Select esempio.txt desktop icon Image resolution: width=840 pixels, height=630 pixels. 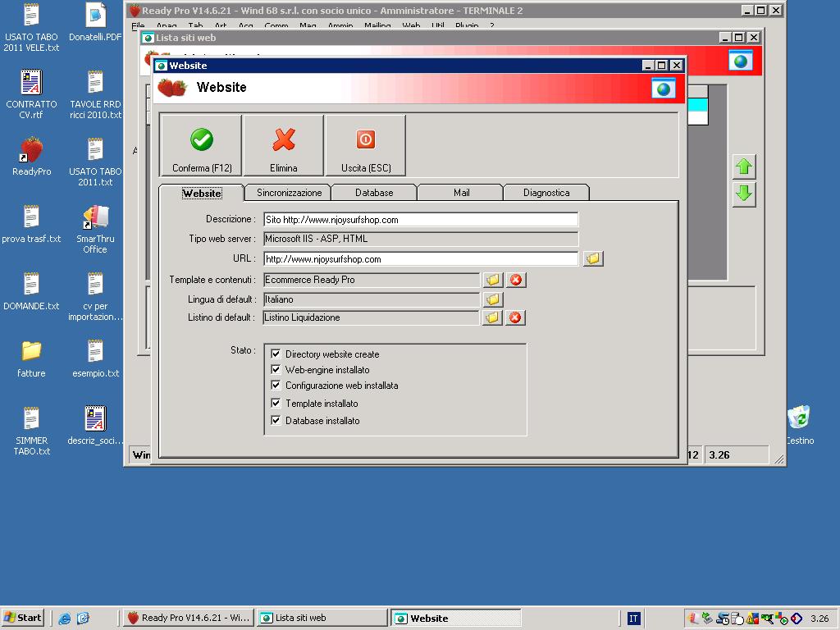coord(95,358)
